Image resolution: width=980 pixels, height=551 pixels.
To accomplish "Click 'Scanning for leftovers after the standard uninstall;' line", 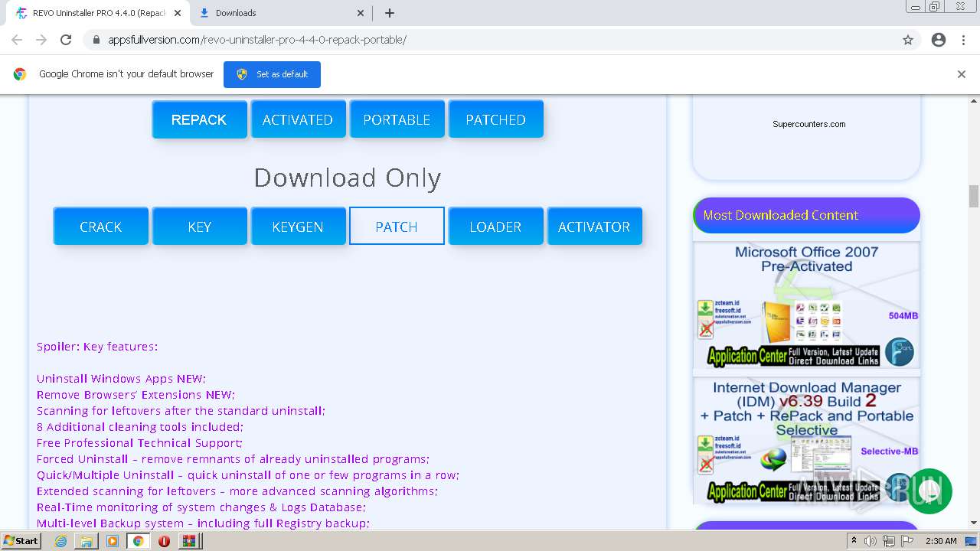I will point(181,411).
